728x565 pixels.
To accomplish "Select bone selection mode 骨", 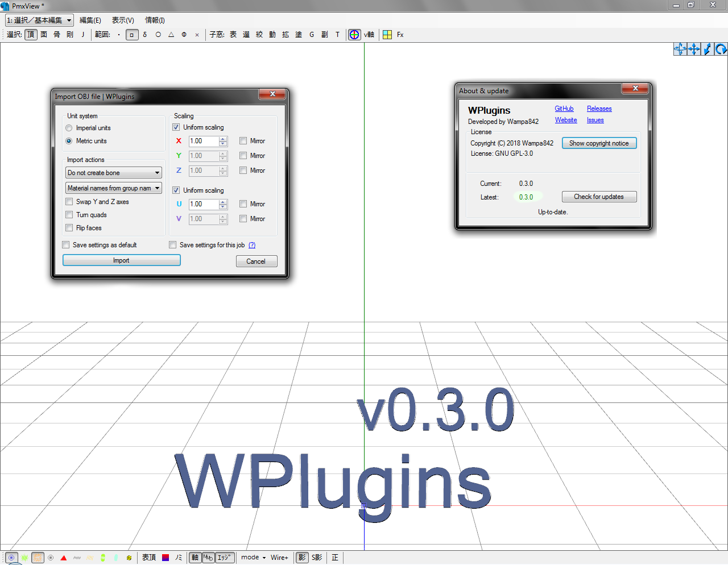I will pyautogui.click(x=57, y=35).
